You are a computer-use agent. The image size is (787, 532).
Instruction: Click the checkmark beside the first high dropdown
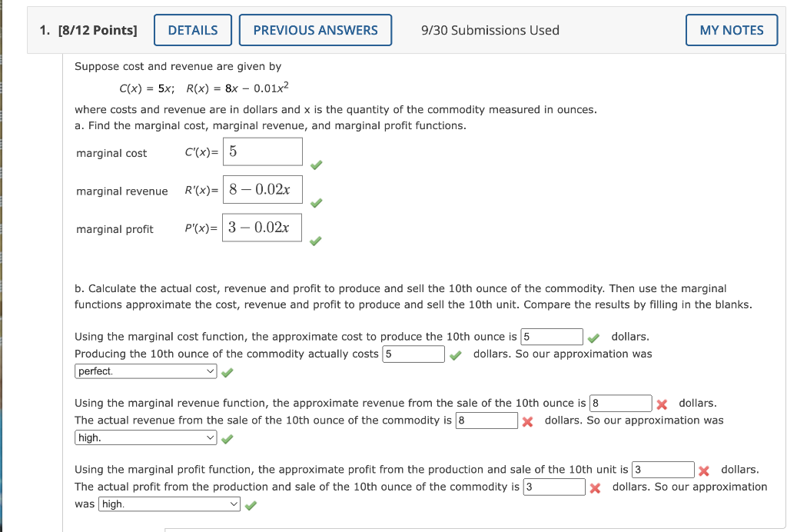pyautogui.click(x=227, y=438)
